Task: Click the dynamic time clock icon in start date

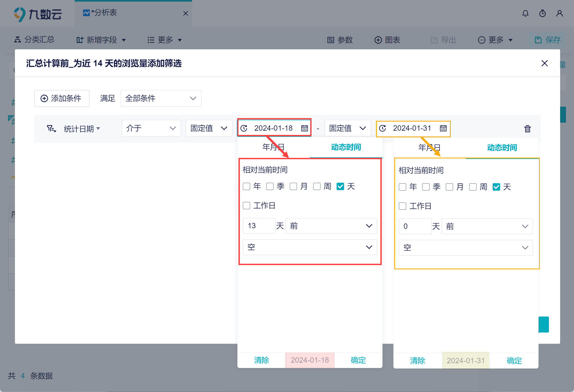Action: point(244,128)
